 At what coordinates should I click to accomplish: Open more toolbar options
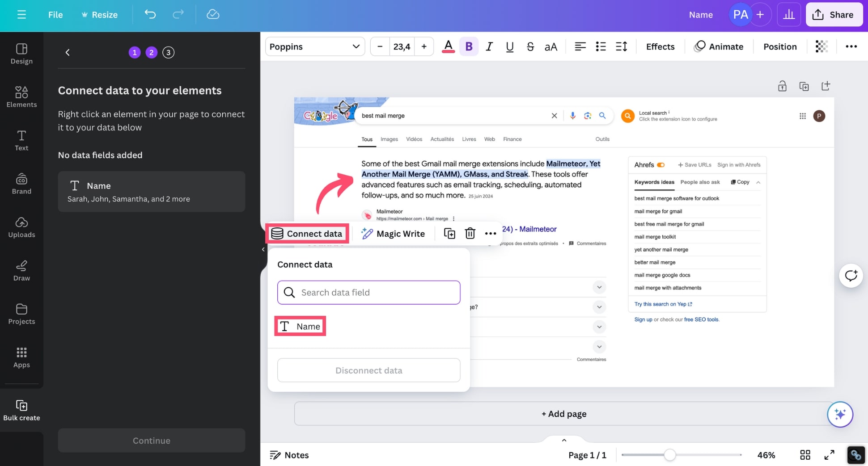coord(851,46)
